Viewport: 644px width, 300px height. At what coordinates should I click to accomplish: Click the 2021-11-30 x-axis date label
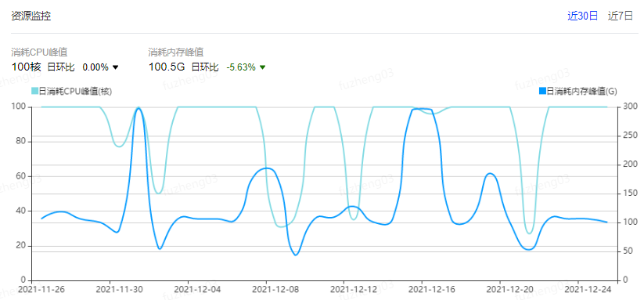pos(119,289)
